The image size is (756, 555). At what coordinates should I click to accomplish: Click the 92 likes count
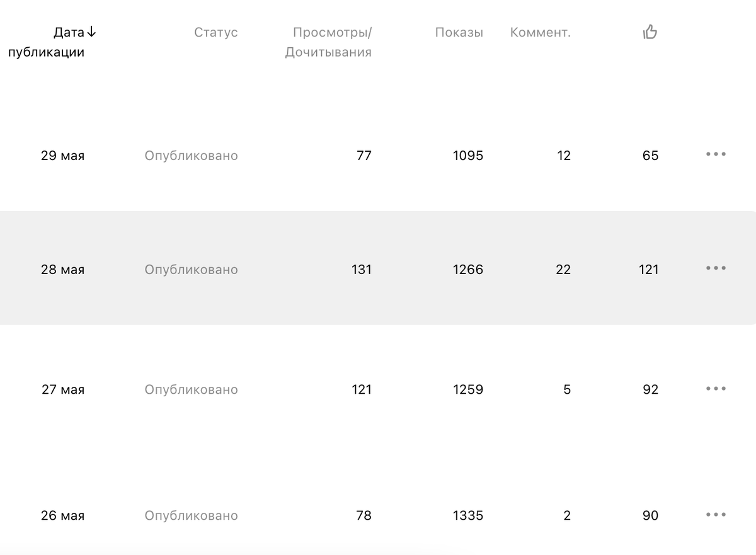[x=650, y=389]
